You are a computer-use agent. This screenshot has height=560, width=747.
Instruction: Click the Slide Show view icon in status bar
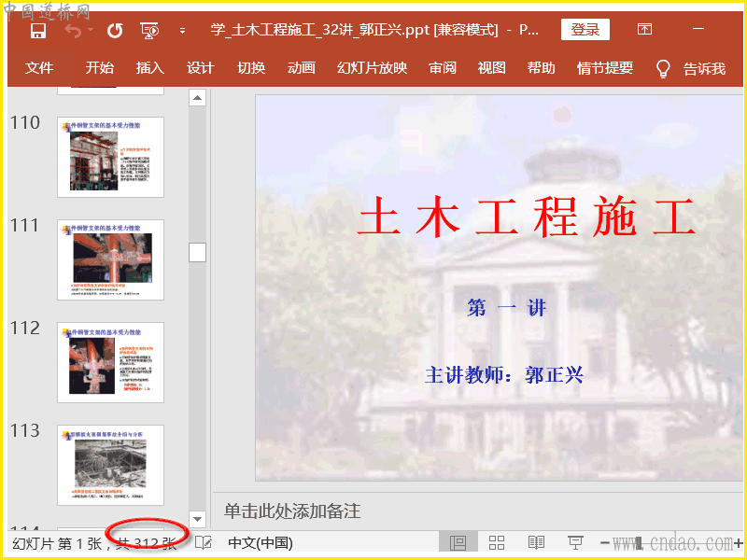575,543
